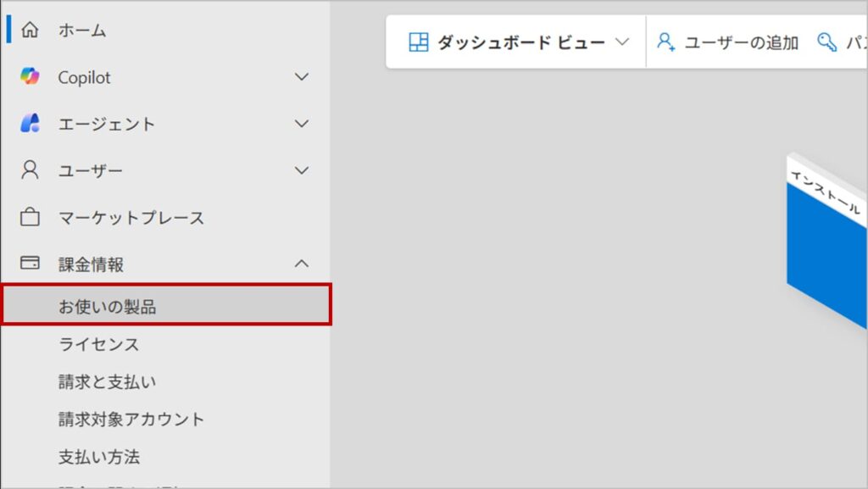
Task: Click the Home icon in sidebar
Action: (x=30, y=31)
